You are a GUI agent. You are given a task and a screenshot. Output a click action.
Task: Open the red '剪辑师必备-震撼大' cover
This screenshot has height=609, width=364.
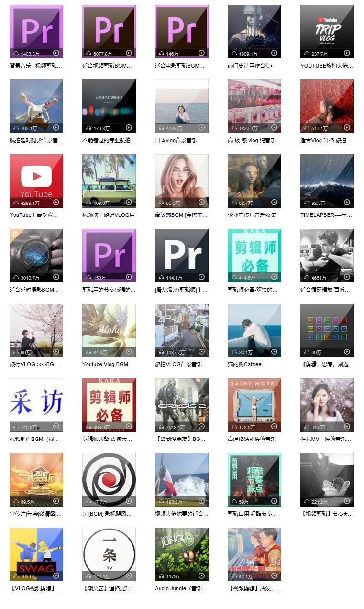109,405
